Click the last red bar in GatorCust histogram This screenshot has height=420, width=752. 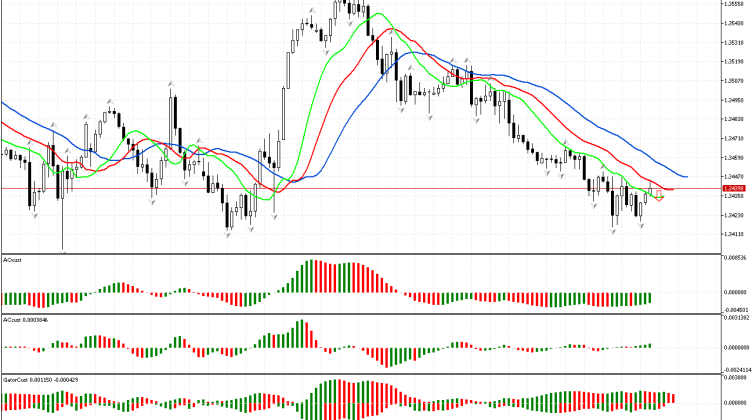[673, 400]
